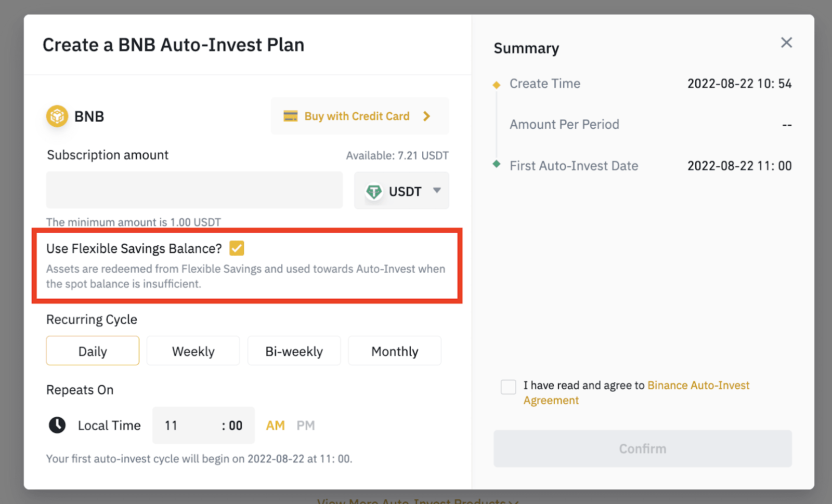Click the credit card icon
The height and width of the screenshot is (504, 832).
point(290,116)
